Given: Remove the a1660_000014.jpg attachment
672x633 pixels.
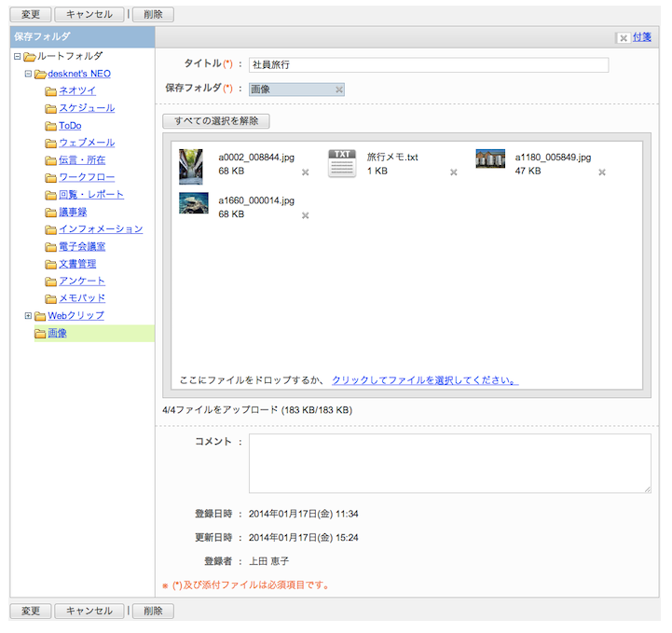Looking at the screenshot, I should pos(306,215).
